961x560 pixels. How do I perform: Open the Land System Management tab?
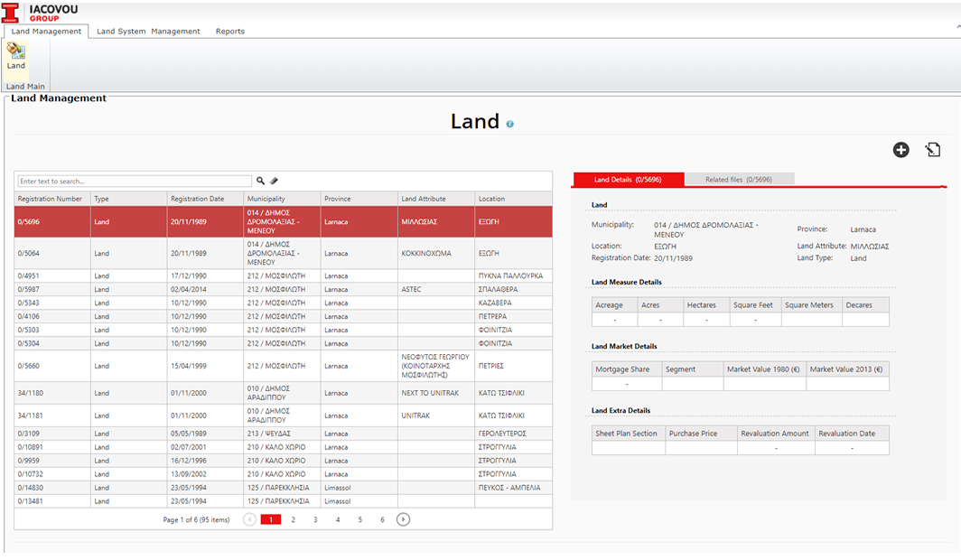148,32
